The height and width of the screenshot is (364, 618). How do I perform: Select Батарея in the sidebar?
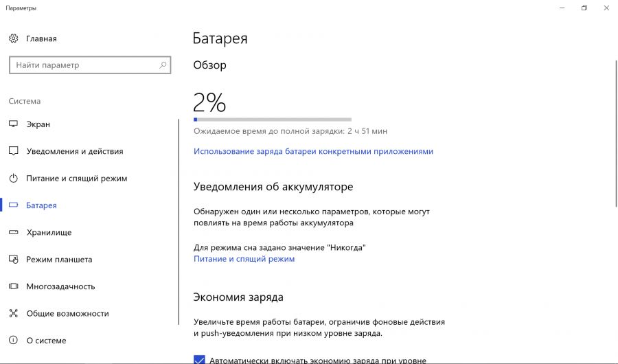click(41, 205)
